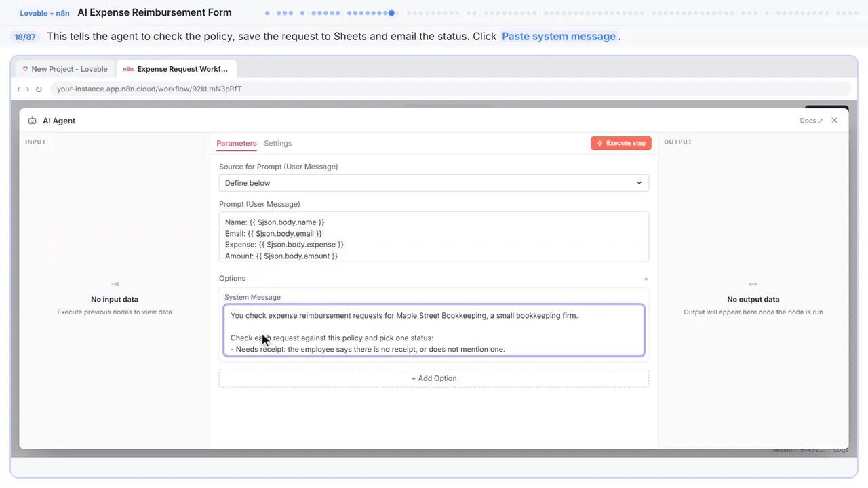Screen dimensions: 868x488
Task: Click the Prompt (User Message) text field
Action: pyautogui.click(x=434, y=237)
